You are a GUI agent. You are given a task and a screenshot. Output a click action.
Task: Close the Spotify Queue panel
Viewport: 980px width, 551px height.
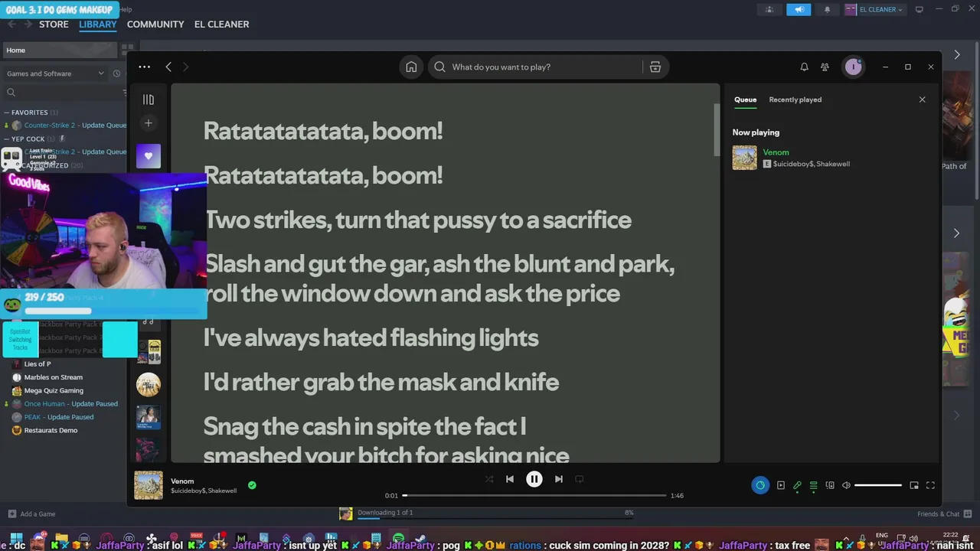[x=922, y=99]
